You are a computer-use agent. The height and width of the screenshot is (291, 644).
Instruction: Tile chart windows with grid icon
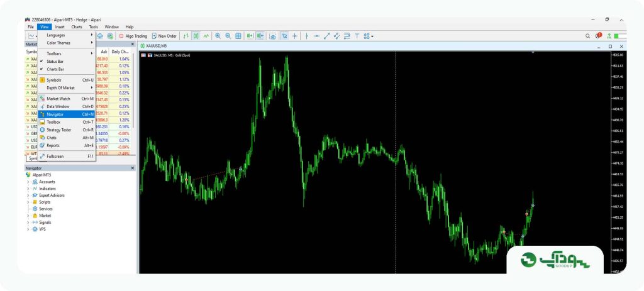coord(238,36)
